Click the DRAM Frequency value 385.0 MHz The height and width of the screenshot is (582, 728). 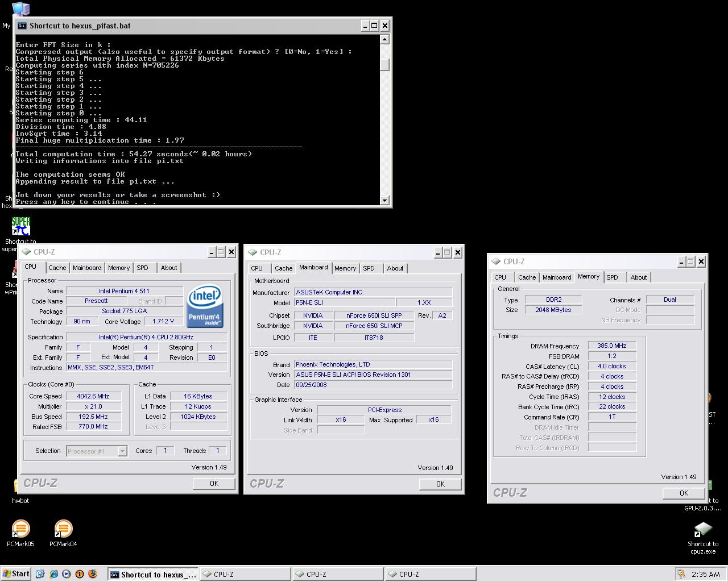coord(611,346)
